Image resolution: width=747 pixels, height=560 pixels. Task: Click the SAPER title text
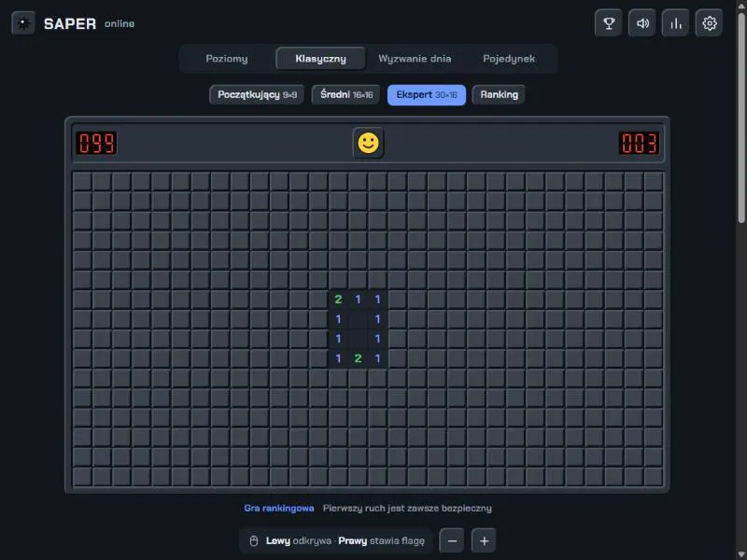point(70,23)
